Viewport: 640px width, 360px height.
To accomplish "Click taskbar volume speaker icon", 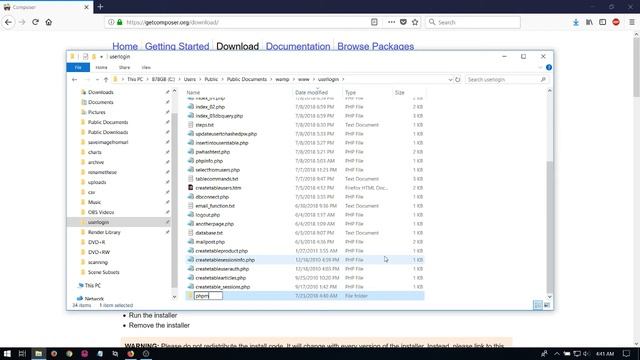I will pos(586,353).
